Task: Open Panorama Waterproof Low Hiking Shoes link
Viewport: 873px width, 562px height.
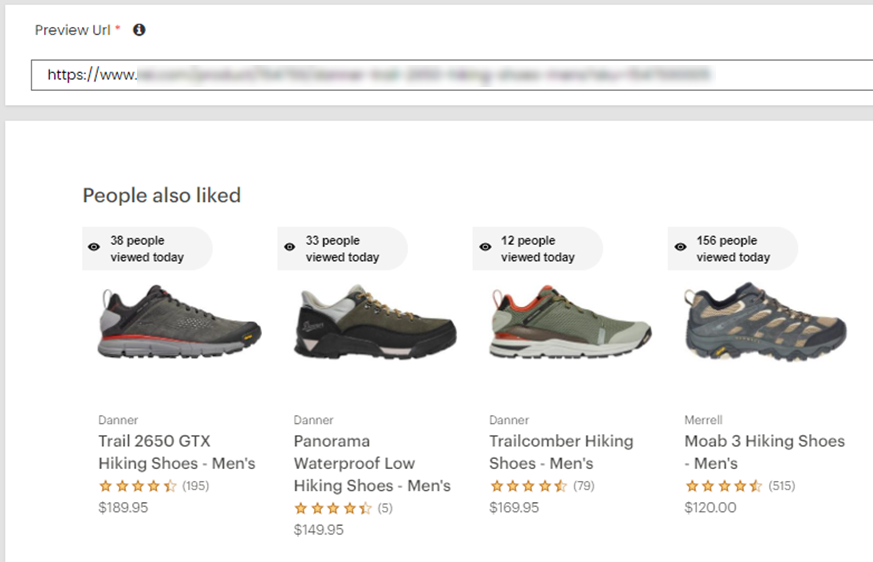Action: [372, 463]
